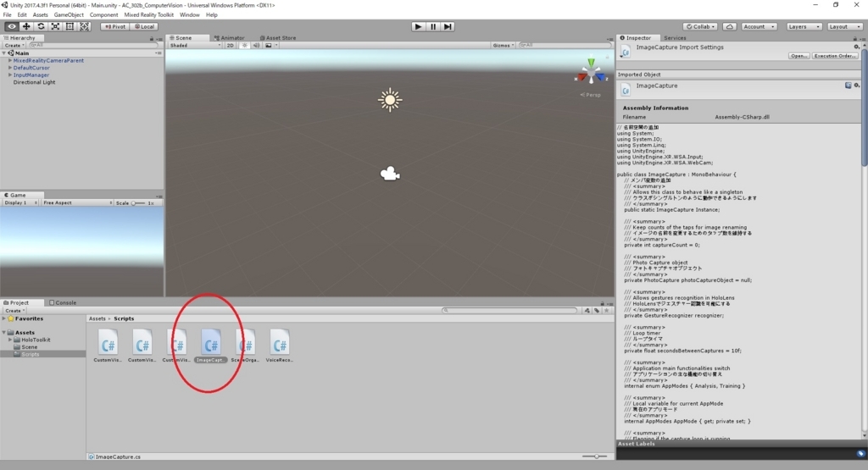The height and width of the screenshot is (470, 868).
Task: Switch to the Asset Store tab
Action: click(278, 38)
